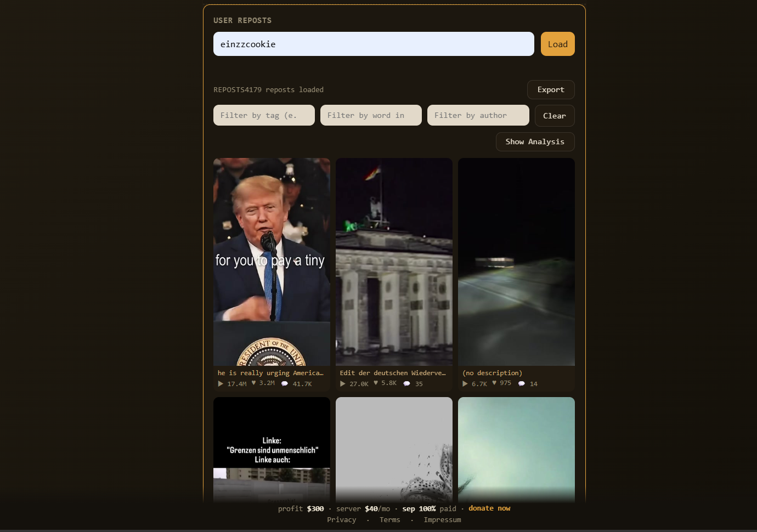The image size is (757, 532).
Task: Open the teal sky video thumbnail
Action: point(516,450)
